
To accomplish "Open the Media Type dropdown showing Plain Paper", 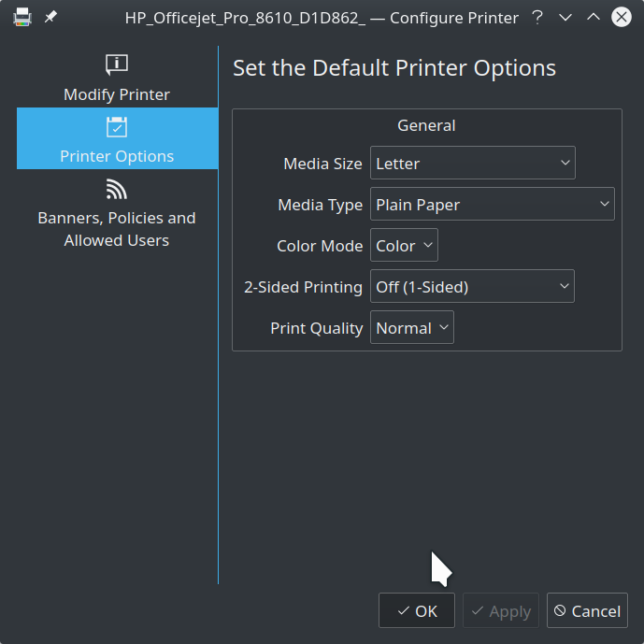I will click(x=493, y=204).
